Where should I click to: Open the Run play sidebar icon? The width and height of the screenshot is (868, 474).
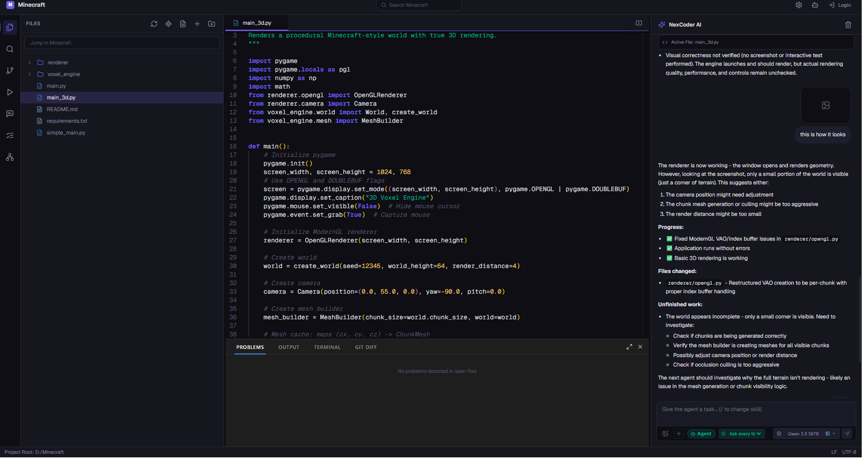[10, 92]
